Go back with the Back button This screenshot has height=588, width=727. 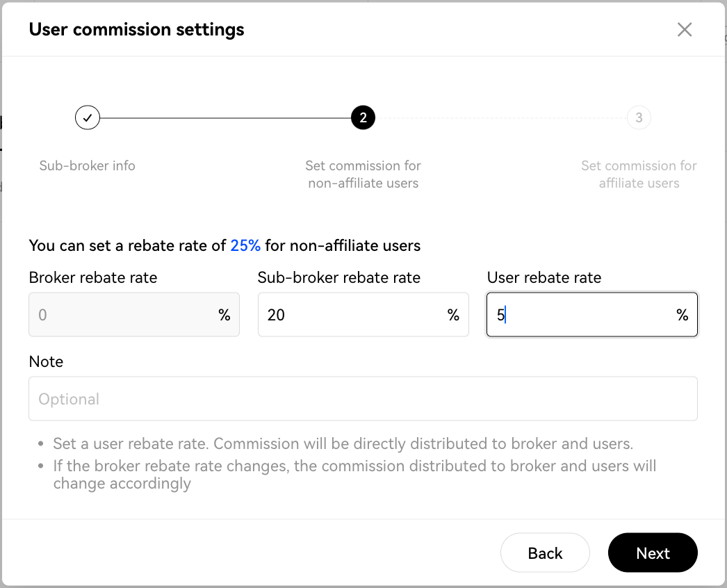coord(545,553)
